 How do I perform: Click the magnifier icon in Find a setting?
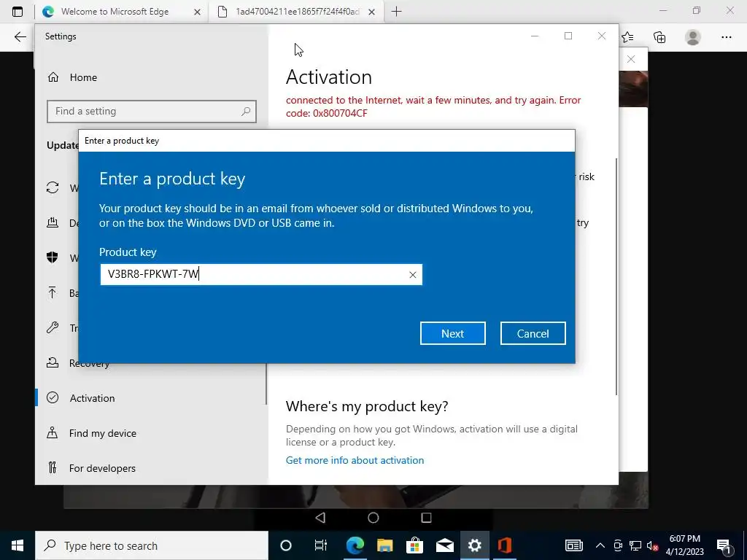click(246, 112)
